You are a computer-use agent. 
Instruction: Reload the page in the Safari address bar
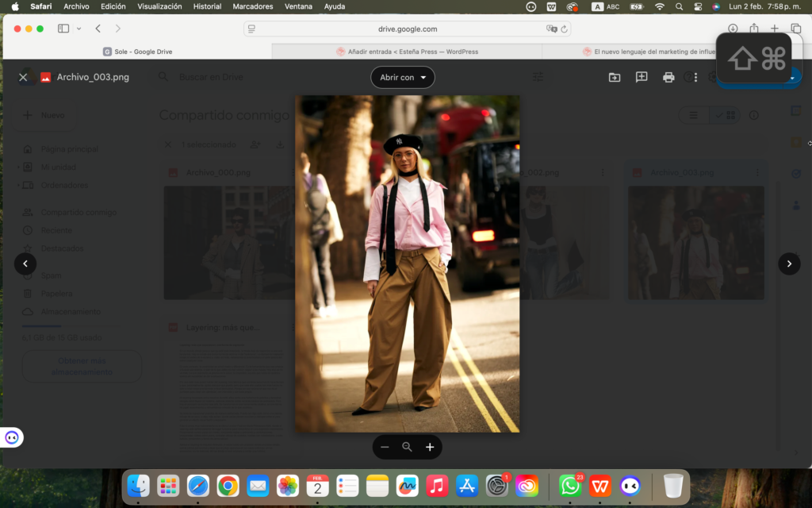click(x=564, y=29)
